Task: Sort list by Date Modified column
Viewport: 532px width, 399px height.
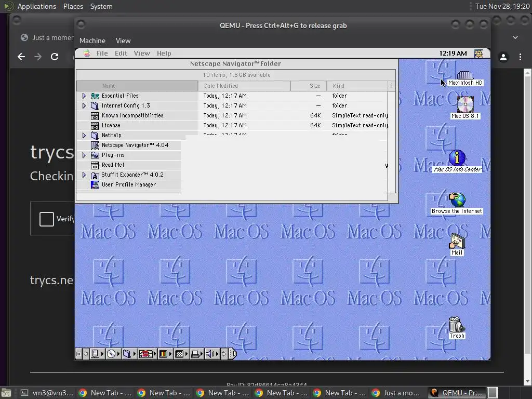Action: click(244, 86)
